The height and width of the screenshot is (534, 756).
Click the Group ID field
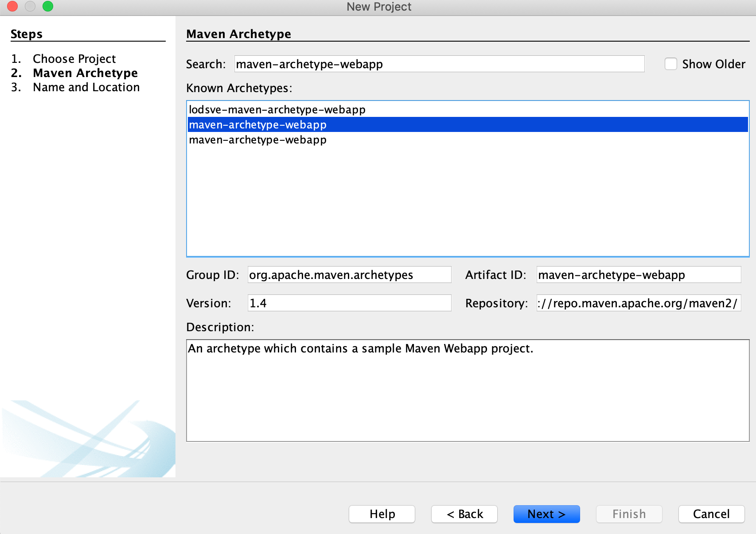[x=349, y=275]
